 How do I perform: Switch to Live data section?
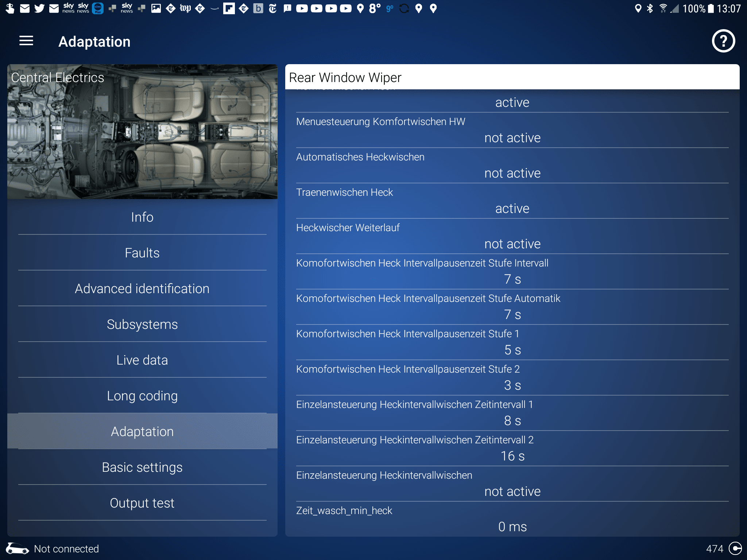pyautogui.click(x=142, y=360)
